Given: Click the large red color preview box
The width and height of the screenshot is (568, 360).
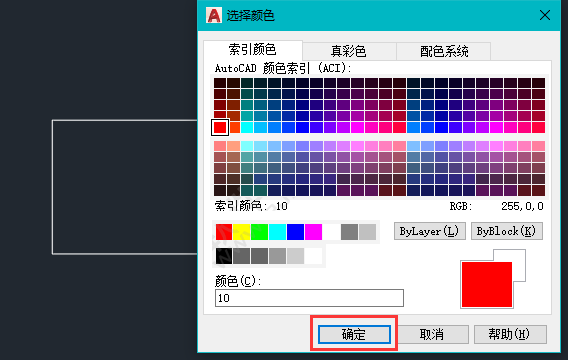Looking at the screenshot, I should pos(486,285).
